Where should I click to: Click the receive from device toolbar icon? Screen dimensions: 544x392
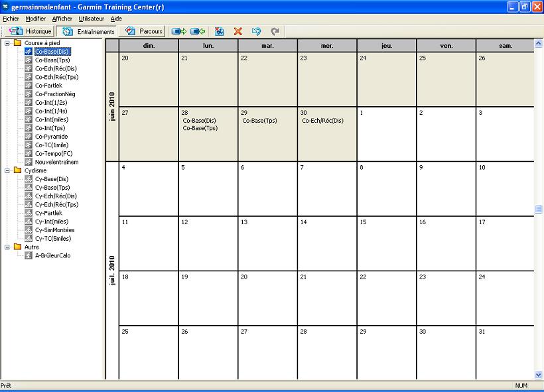tap(198, 32)
